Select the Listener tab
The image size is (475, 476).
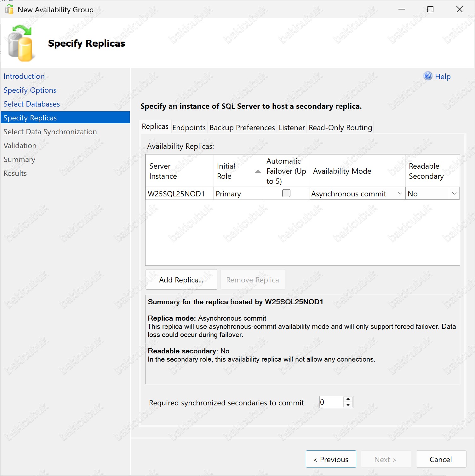click(292, 128)
